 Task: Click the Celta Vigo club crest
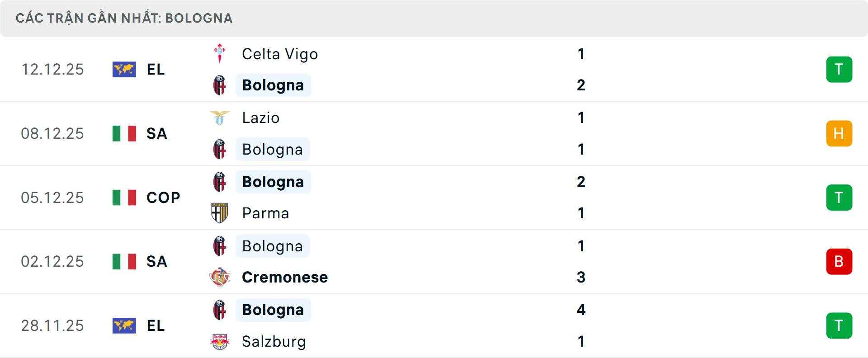click(x=220, y=54)
